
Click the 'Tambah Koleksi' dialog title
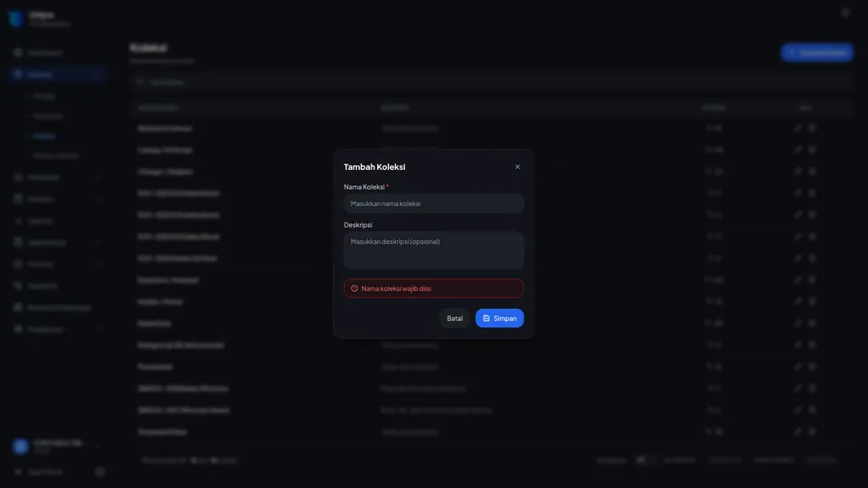[374, 166]
